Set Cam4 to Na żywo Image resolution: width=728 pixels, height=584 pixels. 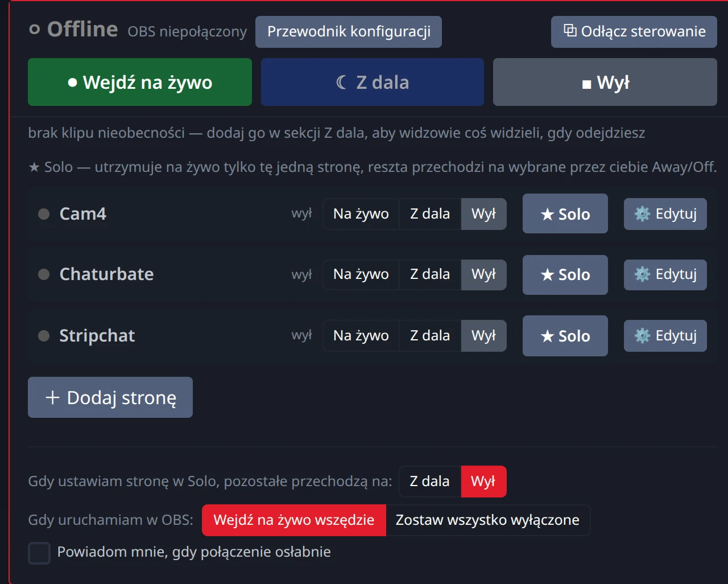[361, 214]
